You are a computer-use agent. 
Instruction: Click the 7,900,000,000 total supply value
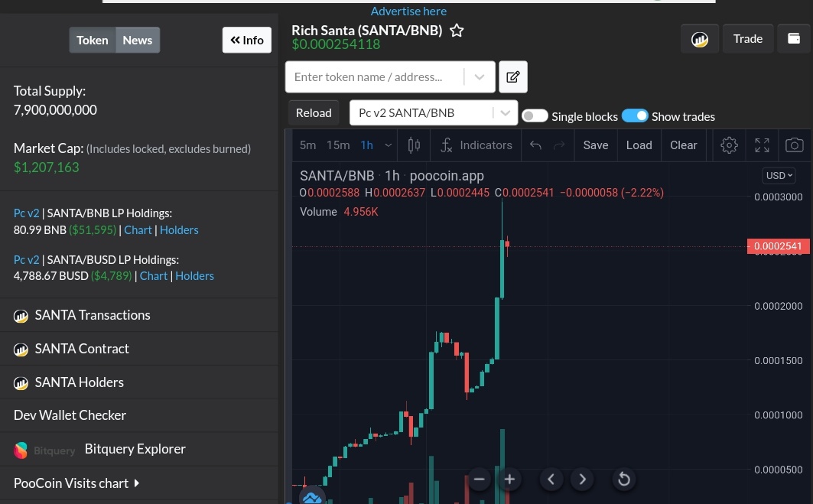click(55, 110)
